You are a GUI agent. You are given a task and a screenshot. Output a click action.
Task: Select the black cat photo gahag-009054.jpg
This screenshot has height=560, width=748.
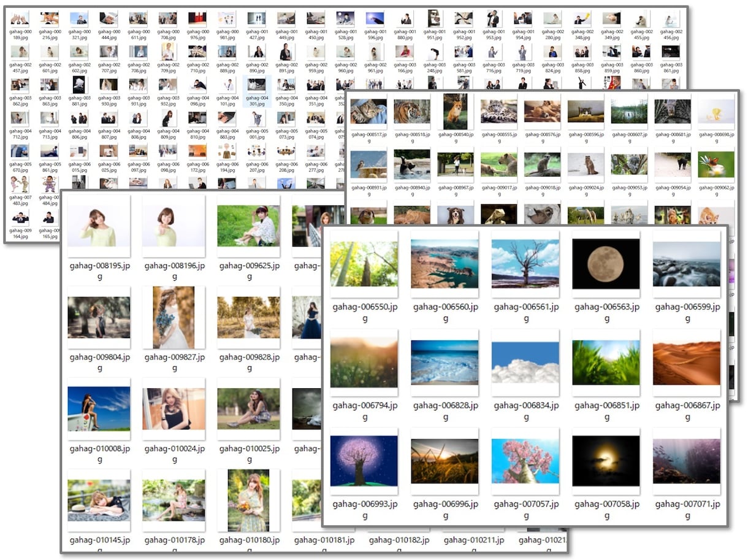[x=673, y=164]
